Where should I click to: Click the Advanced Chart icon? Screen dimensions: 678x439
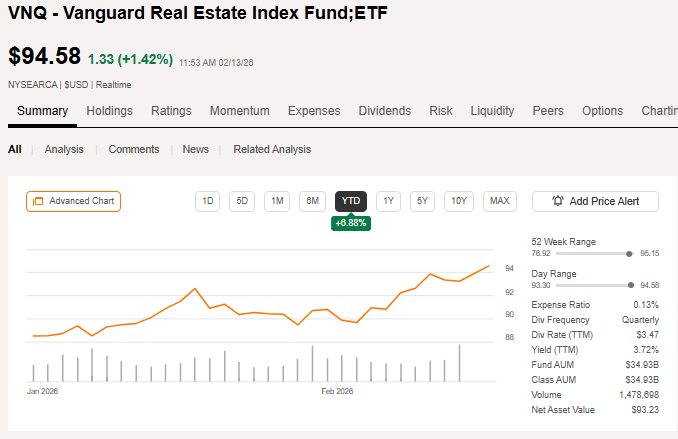38,201
